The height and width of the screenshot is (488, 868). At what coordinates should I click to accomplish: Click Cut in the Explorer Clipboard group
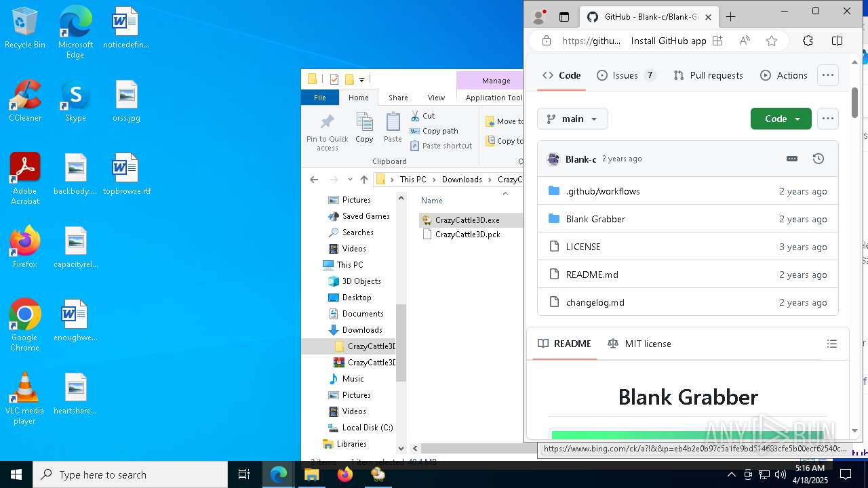422,116
